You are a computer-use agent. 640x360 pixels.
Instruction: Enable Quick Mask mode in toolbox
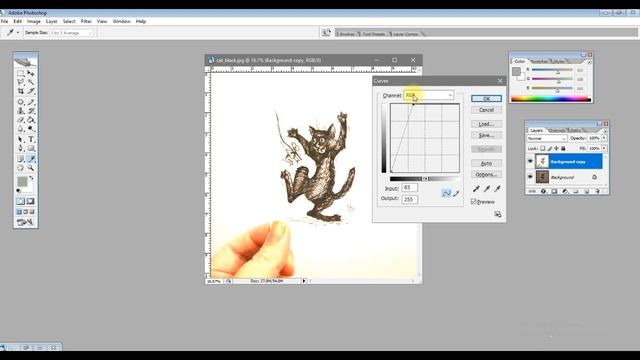click(31, 201)
